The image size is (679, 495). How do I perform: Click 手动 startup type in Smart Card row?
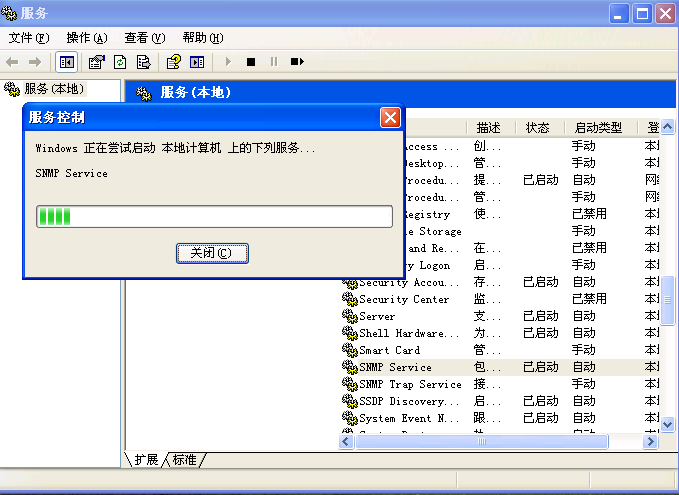[583, 350]
